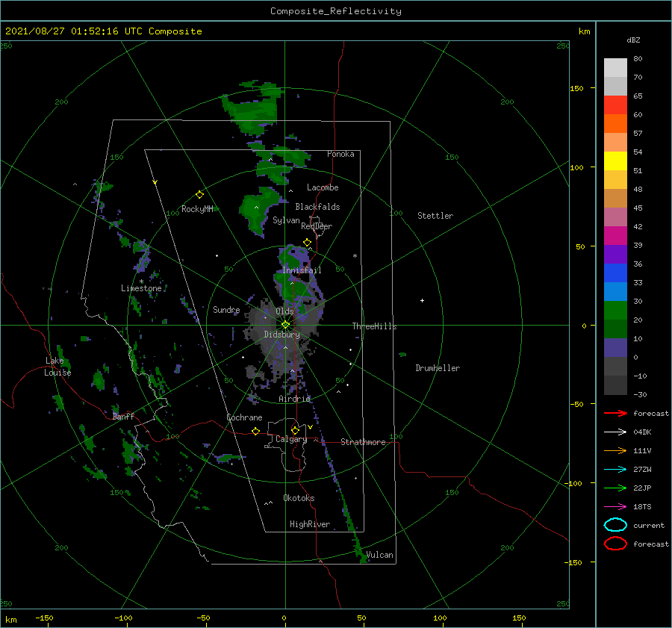Click the Limestone label
The height and width of the screenshot is (628, 672).
pyautogui.click(x=141, y=288)
